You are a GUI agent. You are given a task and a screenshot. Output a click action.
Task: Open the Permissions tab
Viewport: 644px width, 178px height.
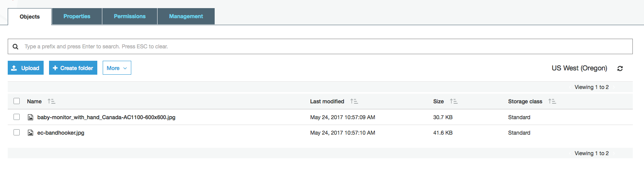click(x=130, y=16)
